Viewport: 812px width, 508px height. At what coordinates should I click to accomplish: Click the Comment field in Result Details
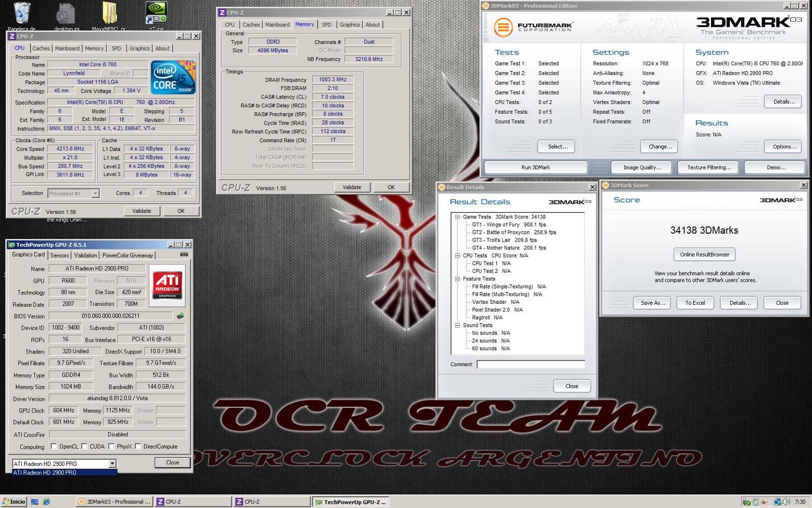pos(531,364)
